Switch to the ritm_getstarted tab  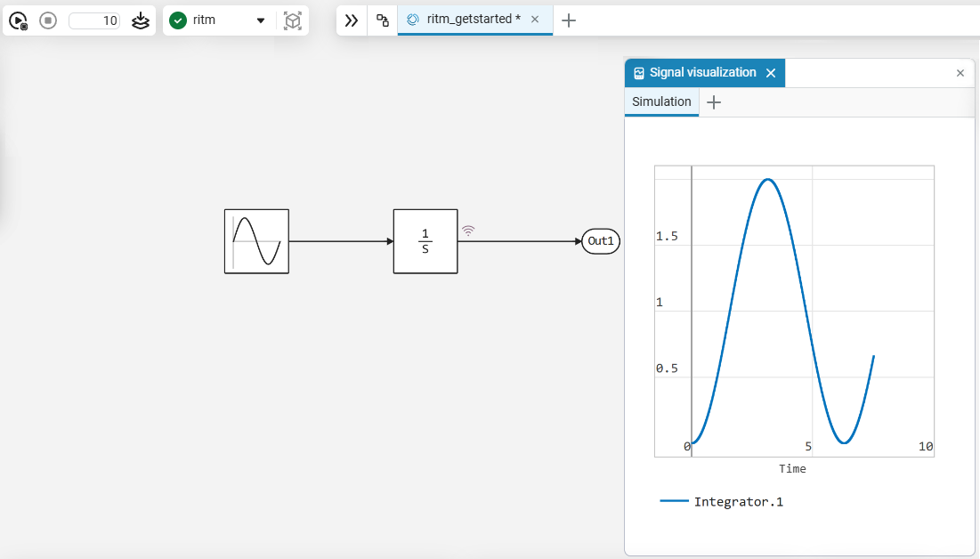474,20
